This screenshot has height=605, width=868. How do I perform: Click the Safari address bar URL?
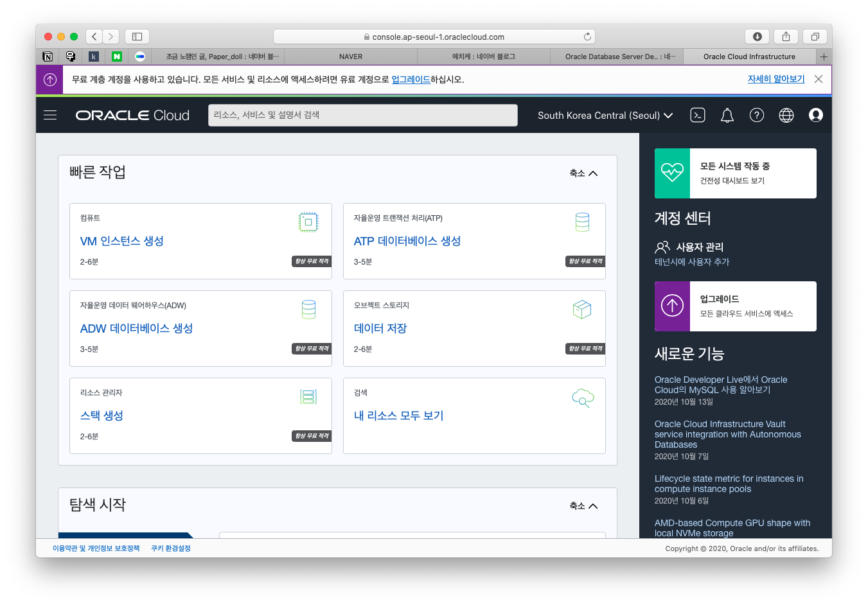[x=434, y=37]
